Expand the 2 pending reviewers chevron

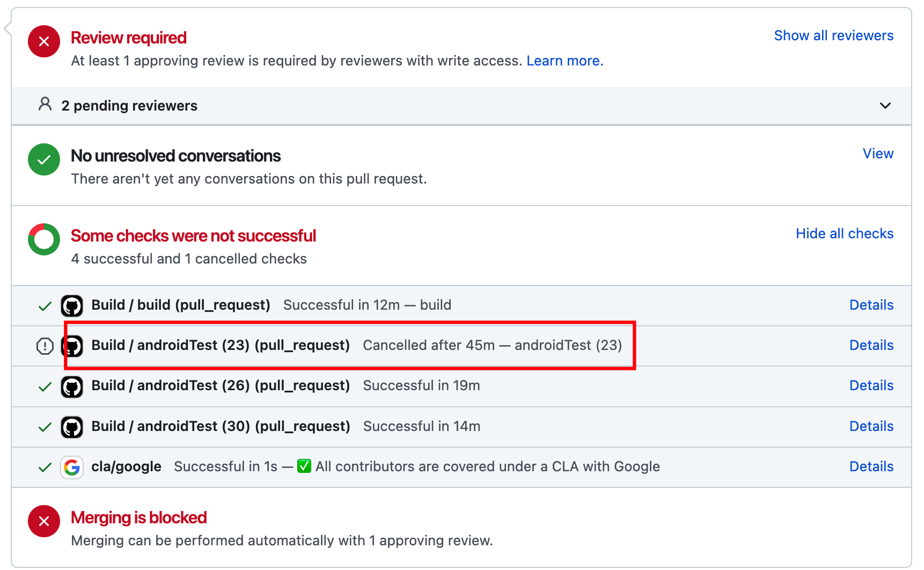click(x=885, y=106)
